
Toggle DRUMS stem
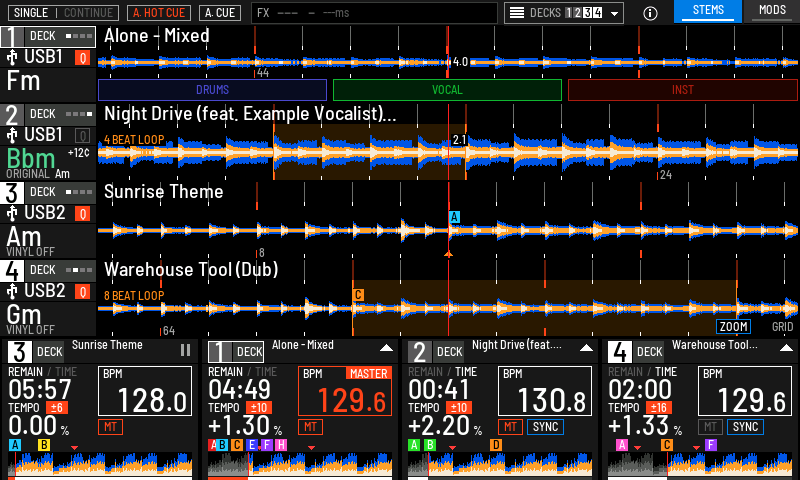[x=212, y=90]
